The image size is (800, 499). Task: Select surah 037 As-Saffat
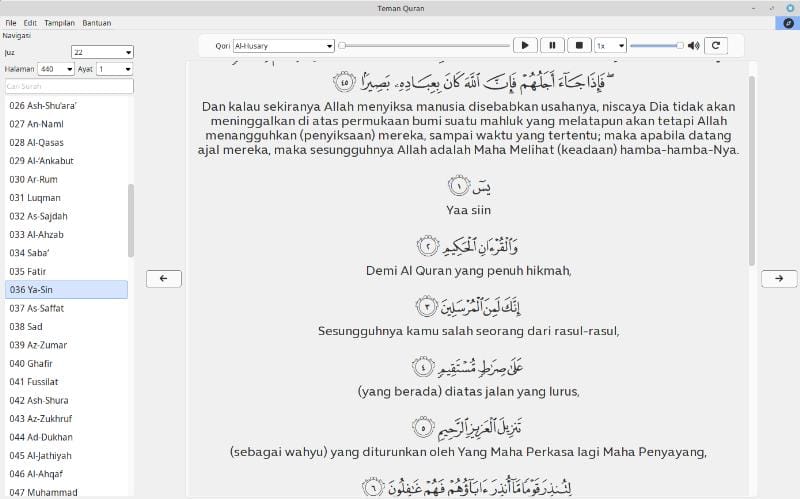pos(66,308)
